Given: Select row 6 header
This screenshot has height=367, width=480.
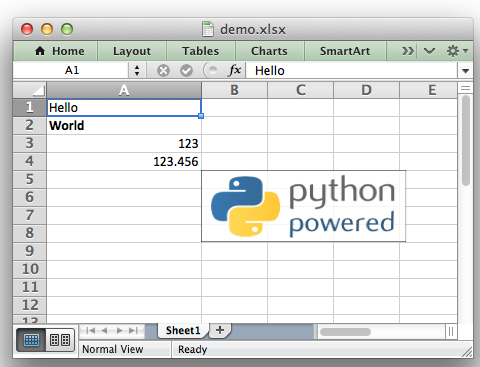Looking at the screenshot, I should [30, 197].
